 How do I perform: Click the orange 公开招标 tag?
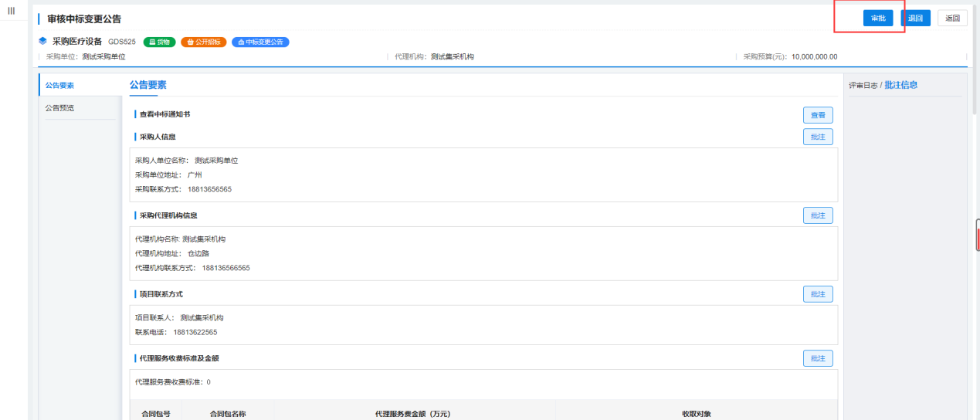tap(204, 42)
